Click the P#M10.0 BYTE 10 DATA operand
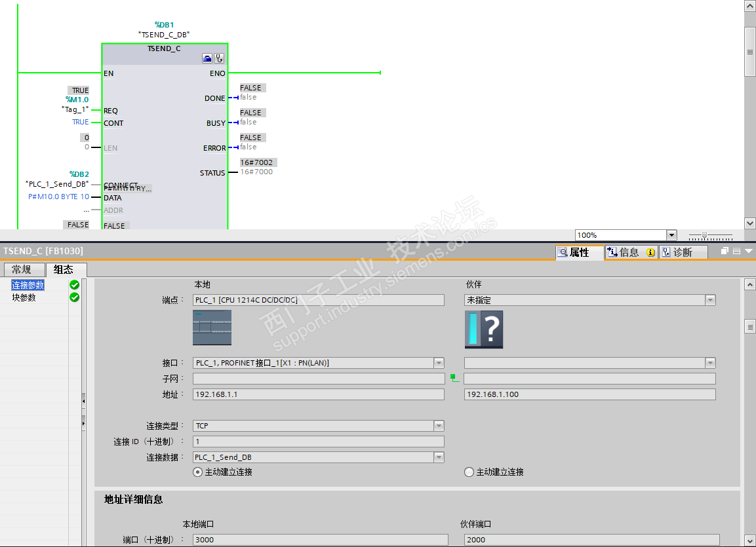The height and width of the screenshot is (547, 756). click(59, 197)
